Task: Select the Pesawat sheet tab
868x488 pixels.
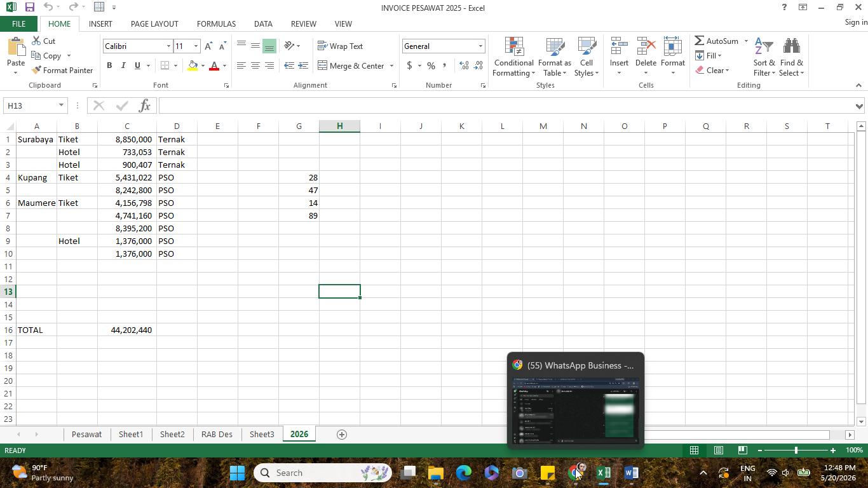Action: click(x=86, y=434)
